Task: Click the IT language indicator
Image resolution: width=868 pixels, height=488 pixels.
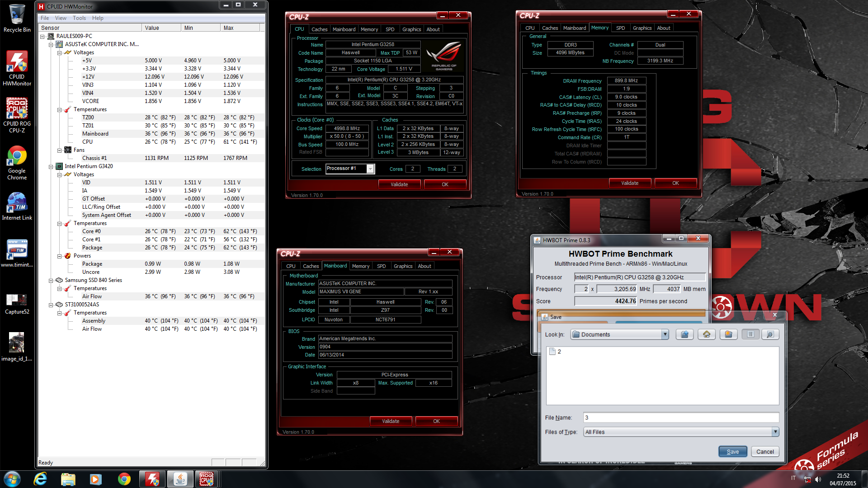Action: pos(793,478)
